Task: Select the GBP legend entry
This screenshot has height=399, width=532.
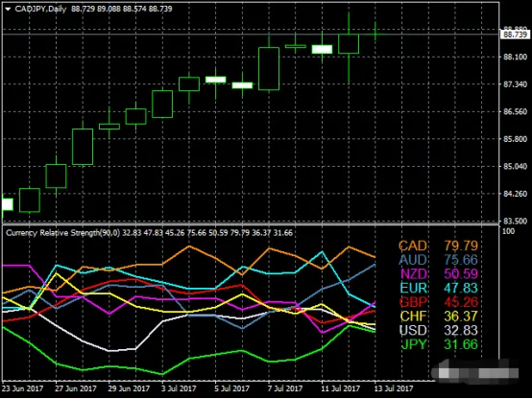Action: click(413, 302)
